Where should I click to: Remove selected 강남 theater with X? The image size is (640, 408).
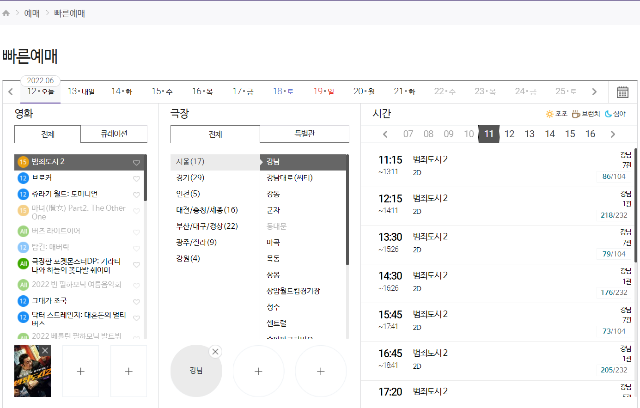[215, 351]
